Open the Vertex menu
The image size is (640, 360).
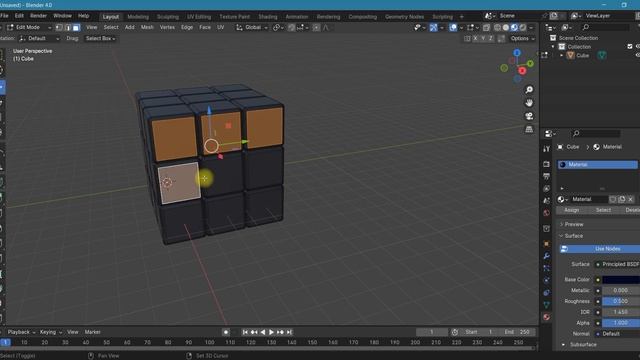click(x=167, y=27)
